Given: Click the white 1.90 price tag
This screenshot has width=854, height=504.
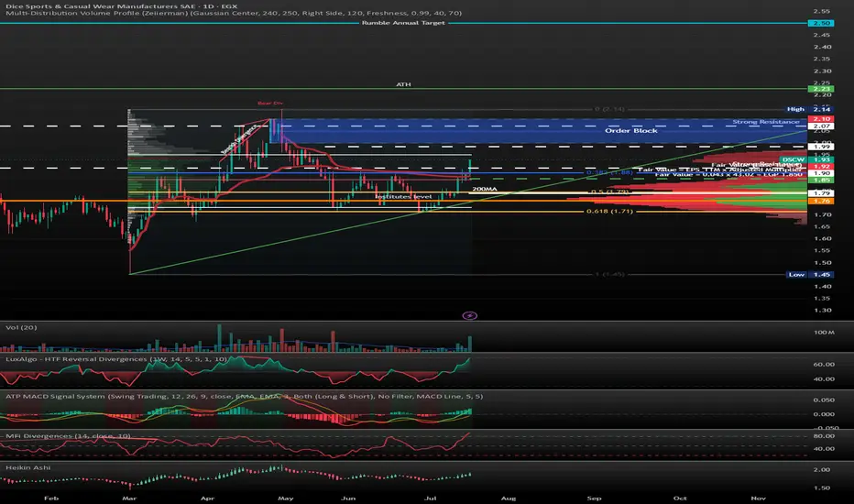Looking at the screenshot, I should (821, 173).
